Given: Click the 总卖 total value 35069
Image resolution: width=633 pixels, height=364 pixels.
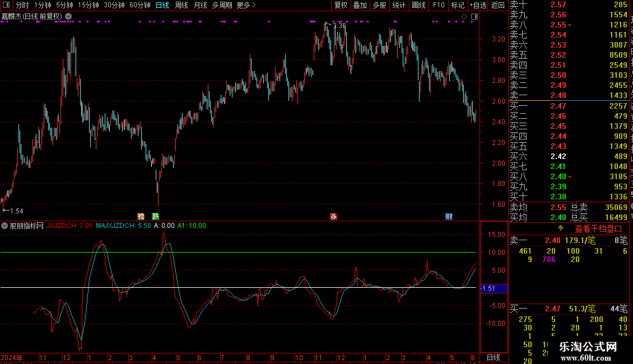Looking at the screenshot, I should click(616, 207).
